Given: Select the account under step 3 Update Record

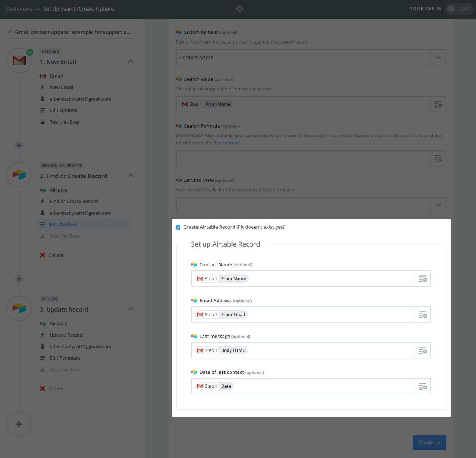Looking at the screenshot, I should pyautogui.click(x=80, y=346).
